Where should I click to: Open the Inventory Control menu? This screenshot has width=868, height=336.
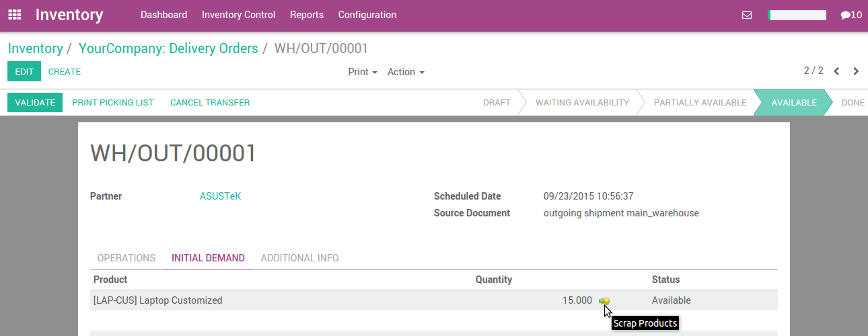coord(238,15)
